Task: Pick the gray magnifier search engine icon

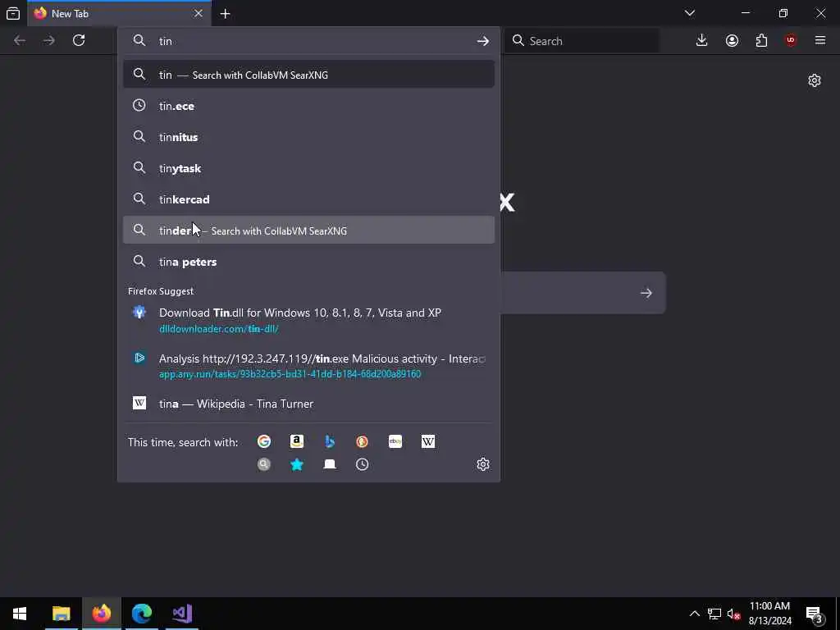Action: (x=264, y=464)
